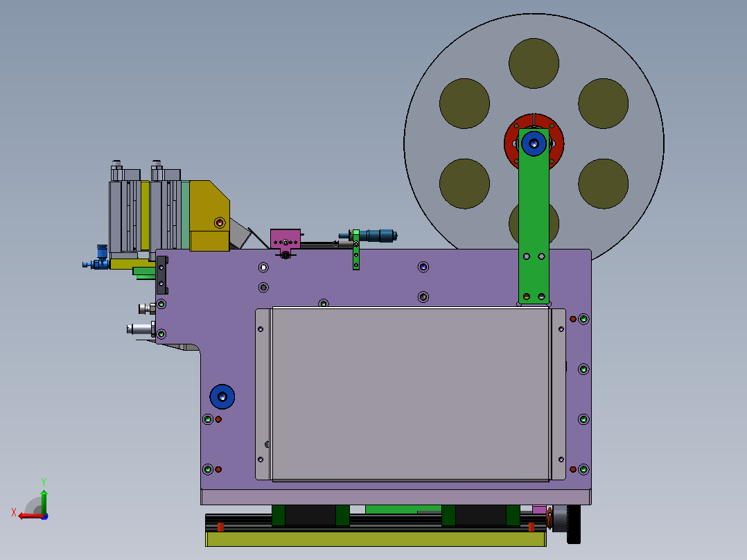Select the magenta bracket on top of the plate
Viewport: 747px width, 560px height.
(285, 239)
